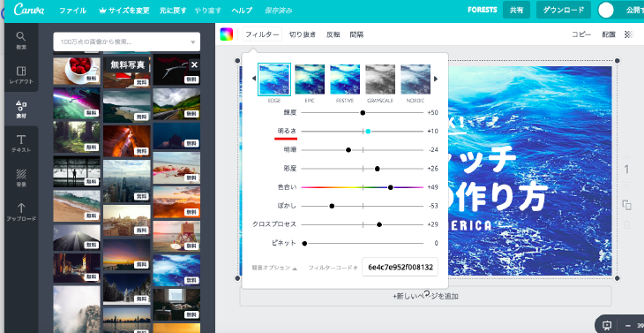Open the ファイル menu
The image size is (644, 333).
click(x=72, y=11)
